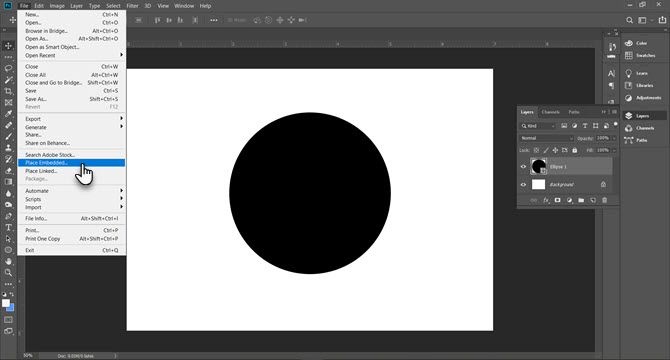Select the Brush tool

pyautogui.click(x=8, y=136)
